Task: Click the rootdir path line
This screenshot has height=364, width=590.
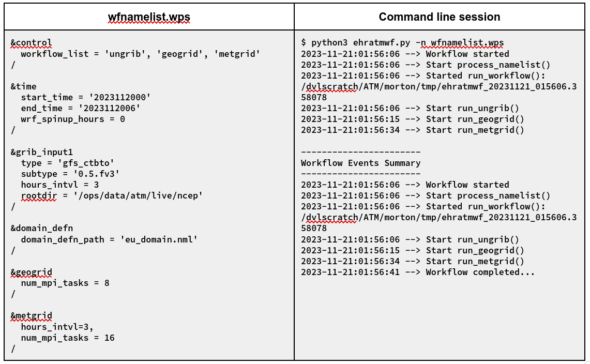Action: [x=112, y=195]
